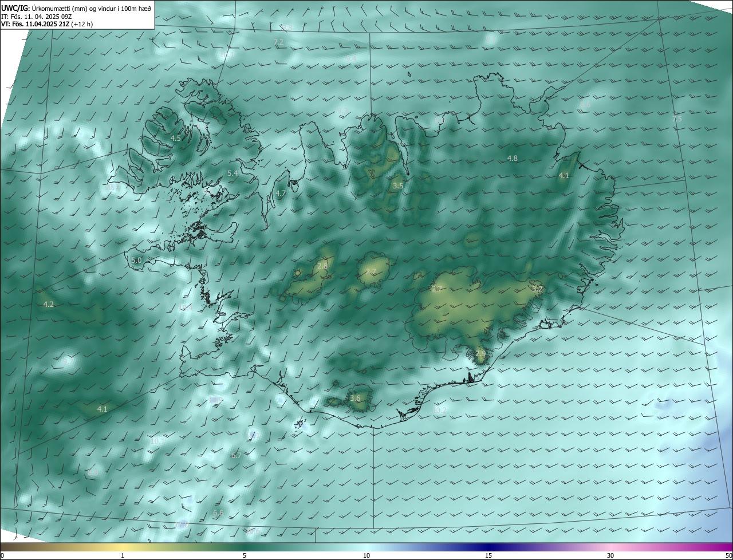Click the 4.2 value label on the map
This screenshot has height=560, width=733.
coord(49,305)
